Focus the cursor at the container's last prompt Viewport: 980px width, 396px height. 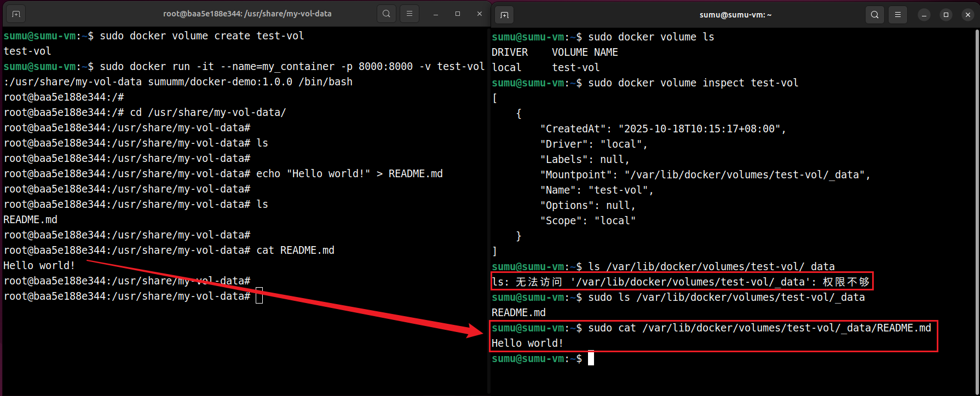pyautogui.click(x=259, y=296)
